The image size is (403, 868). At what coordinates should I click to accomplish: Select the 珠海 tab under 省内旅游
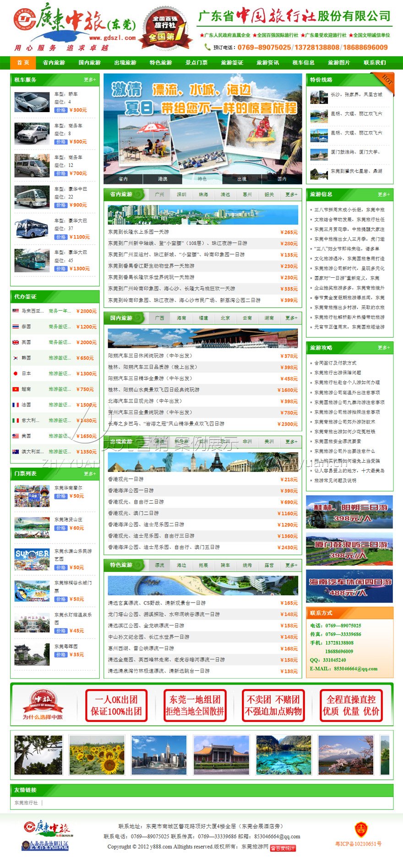203,194
